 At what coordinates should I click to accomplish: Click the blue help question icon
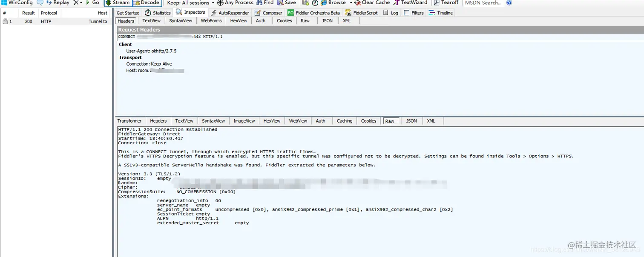(x=509, y=3)
